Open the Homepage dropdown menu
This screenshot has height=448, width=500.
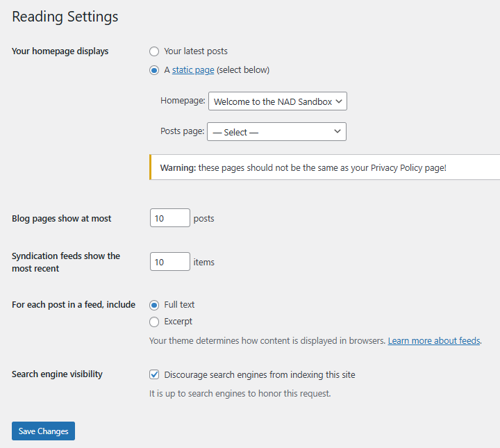[x=277, y=101]
